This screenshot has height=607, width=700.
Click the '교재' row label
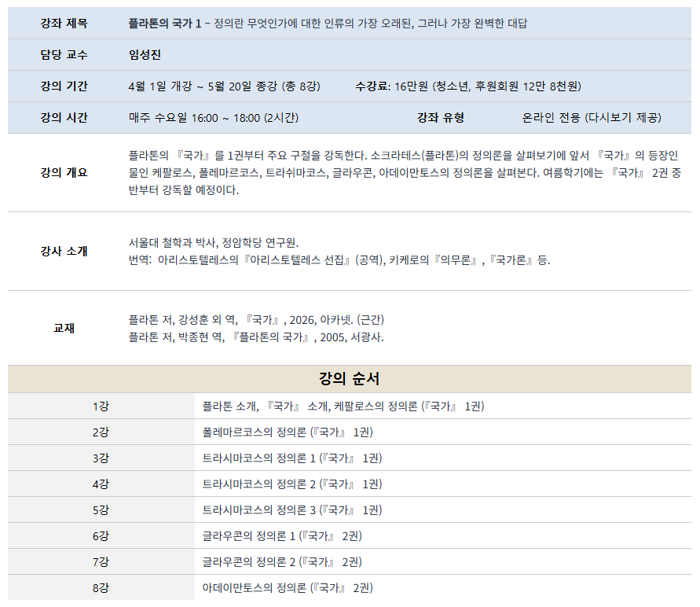(64, 329)
